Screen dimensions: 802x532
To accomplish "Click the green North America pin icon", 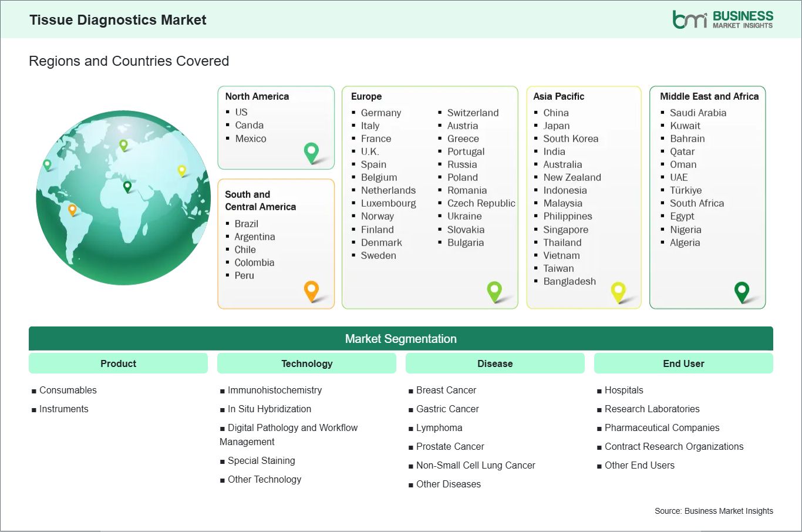I will pos(311,152).
